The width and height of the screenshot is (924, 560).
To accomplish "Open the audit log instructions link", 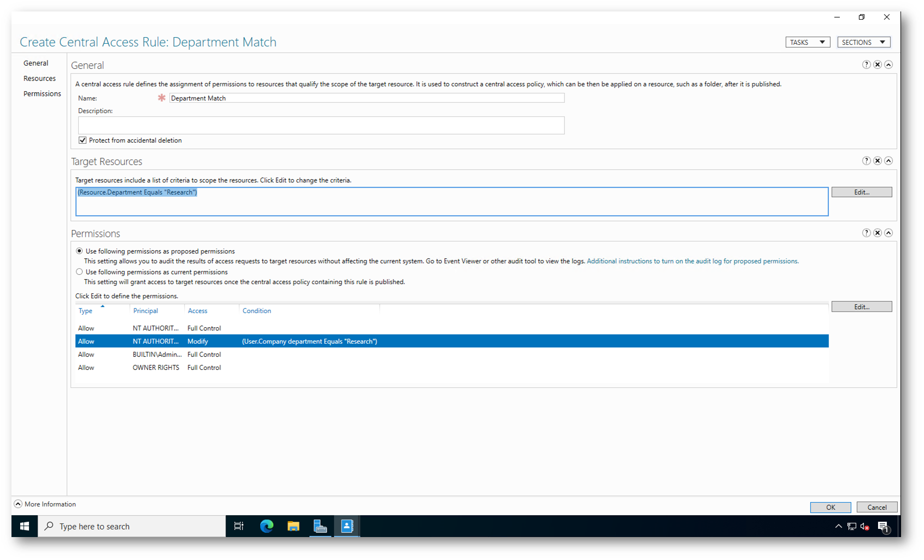I will [692, 261].
